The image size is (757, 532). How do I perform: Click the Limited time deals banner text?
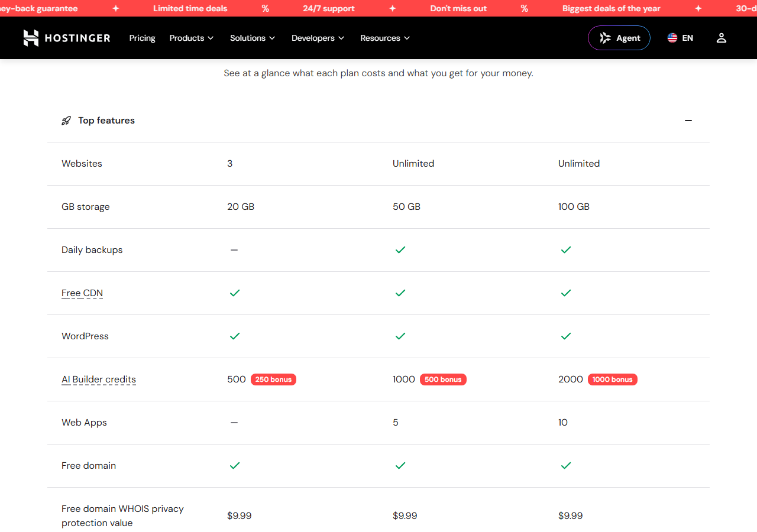[190, 8]
